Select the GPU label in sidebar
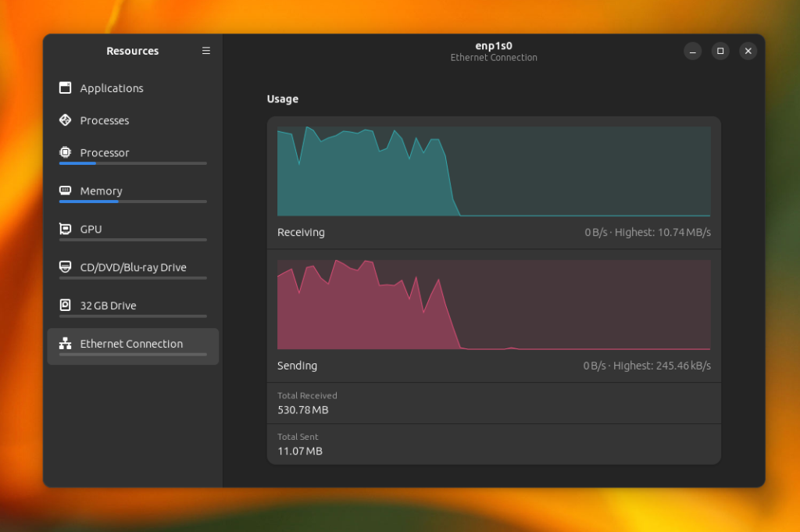Screen dimensions: 800x532 (x=91, y=229)
